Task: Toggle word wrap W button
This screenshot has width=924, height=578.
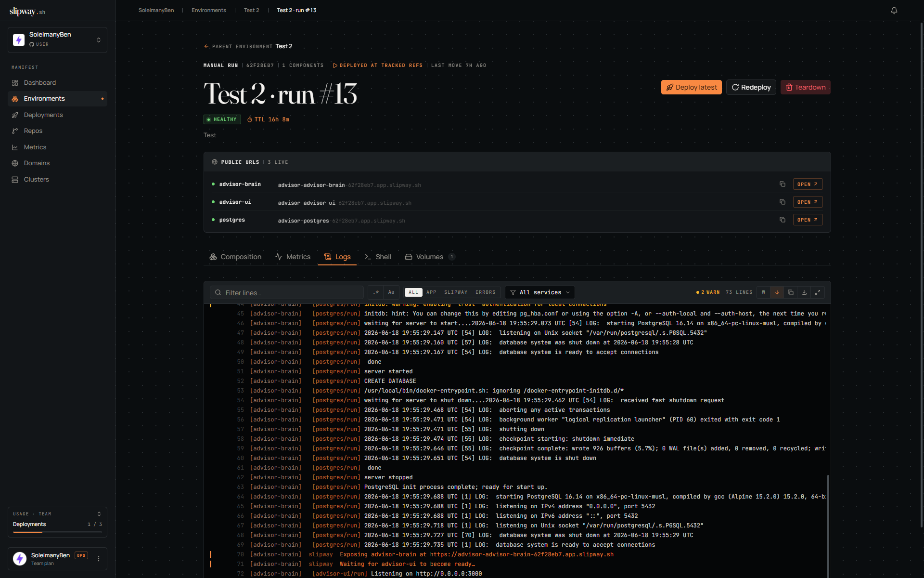Action: coord(764,292)
